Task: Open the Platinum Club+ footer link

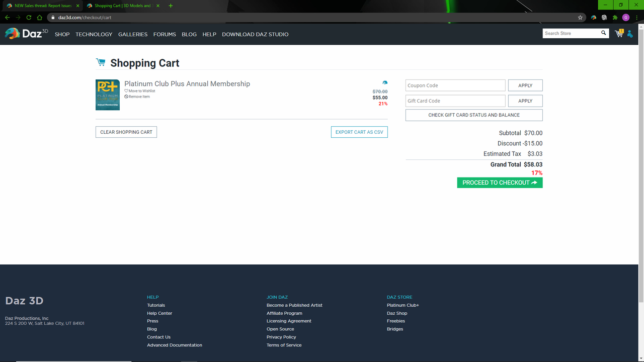Action: click(x=403, y=305)
